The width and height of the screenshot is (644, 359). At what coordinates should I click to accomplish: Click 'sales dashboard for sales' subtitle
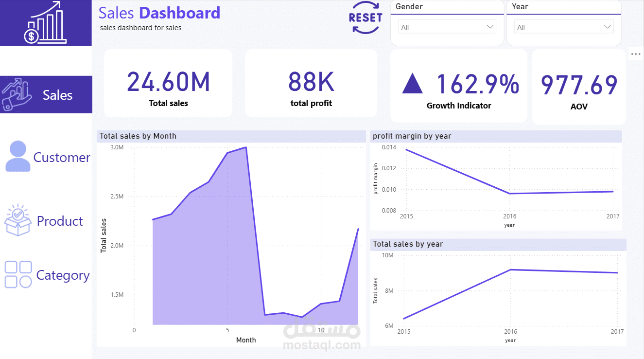[x=140, y=28]
